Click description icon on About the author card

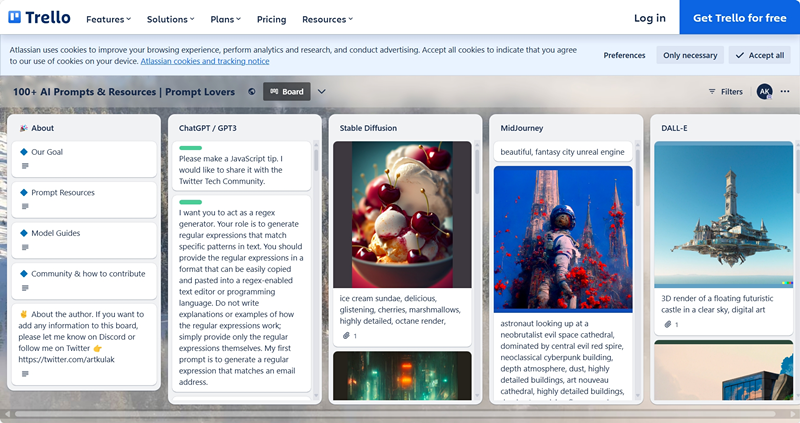[x=25, y=374]
